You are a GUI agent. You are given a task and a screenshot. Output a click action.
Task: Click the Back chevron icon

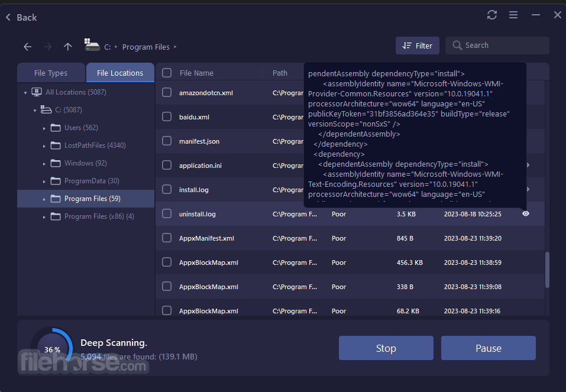pyautogui.click(x=8, y=17)
